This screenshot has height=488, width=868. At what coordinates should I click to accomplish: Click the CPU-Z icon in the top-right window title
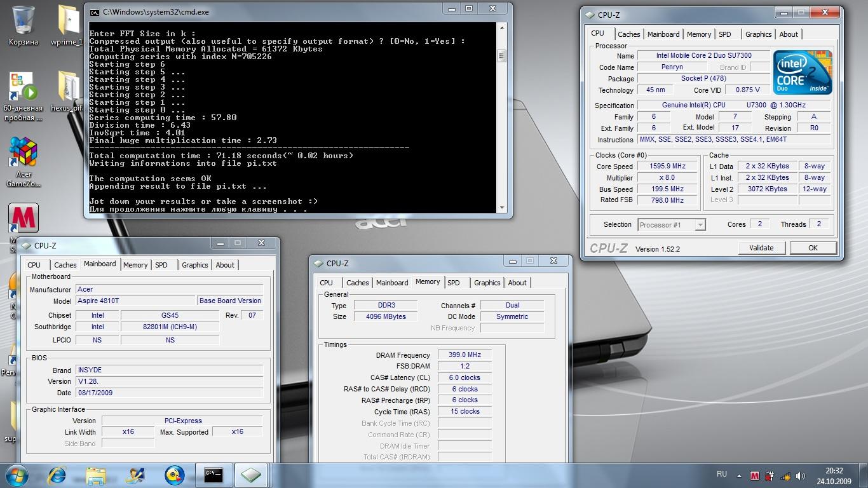pyautogui.click(x=589, y=15)
